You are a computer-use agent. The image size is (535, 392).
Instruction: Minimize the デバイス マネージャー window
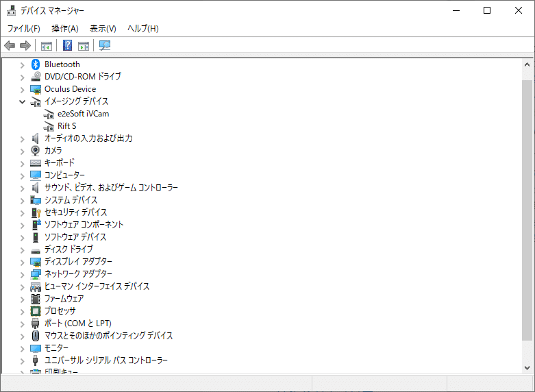(456, 10)
